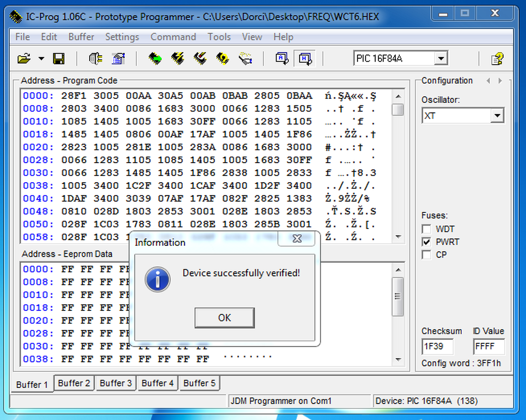Close the IC-Prog window
Image resolution: width=526 pixels, height=420 pixels.
[495, 14]
